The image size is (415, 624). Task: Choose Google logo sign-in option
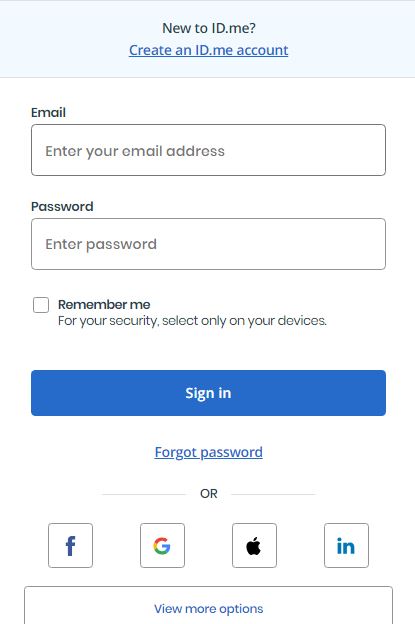162,545
